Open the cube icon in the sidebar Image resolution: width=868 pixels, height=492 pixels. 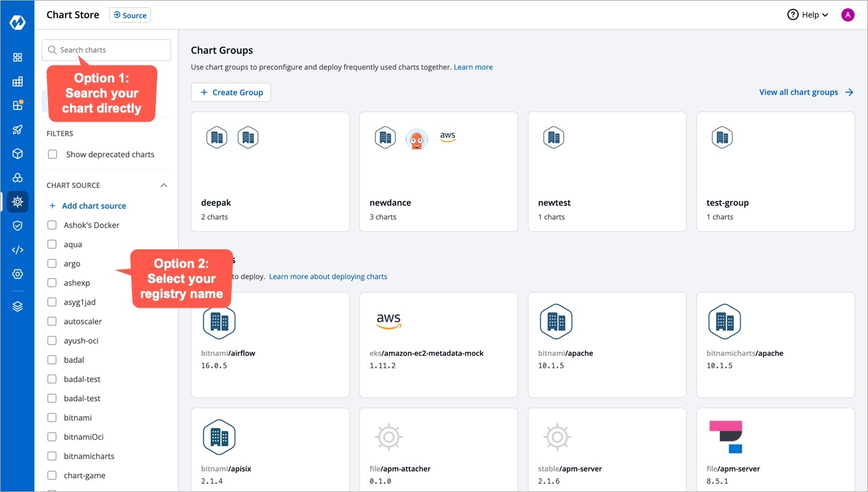[17, 154]
